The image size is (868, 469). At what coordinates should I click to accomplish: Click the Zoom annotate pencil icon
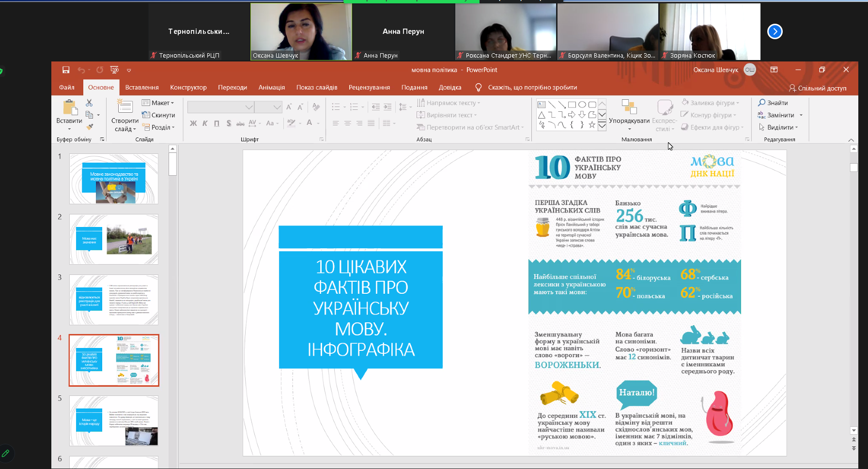[6, 454]
